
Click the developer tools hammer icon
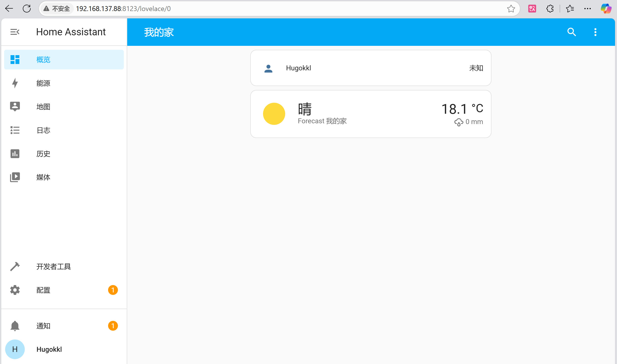(15, 267)
